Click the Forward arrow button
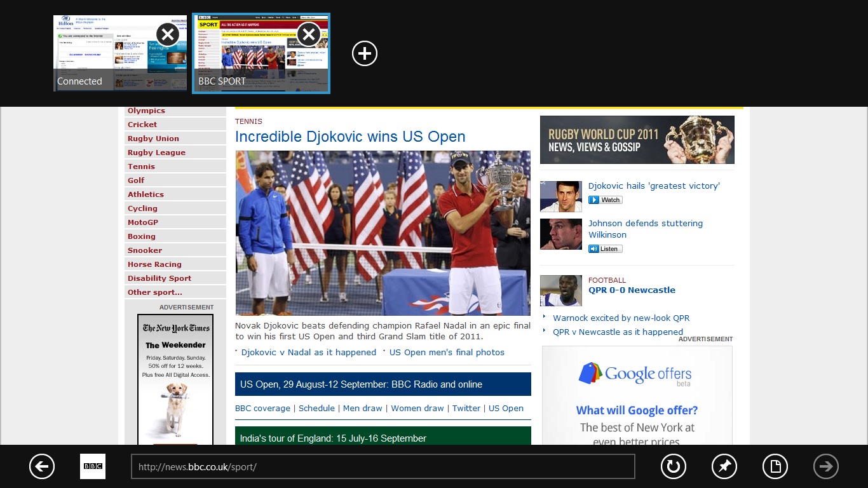 click(826, 466)
